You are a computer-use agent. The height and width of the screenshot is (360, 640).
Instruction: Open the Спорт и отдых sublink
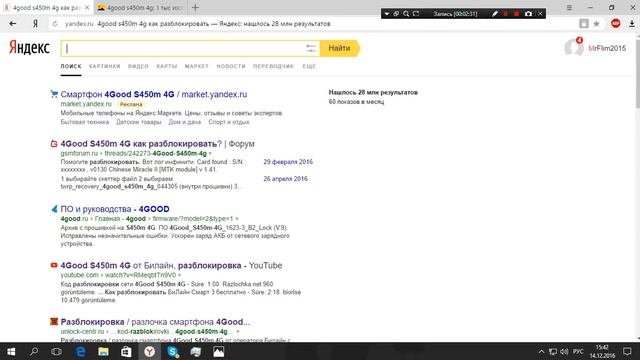point(229,122)
